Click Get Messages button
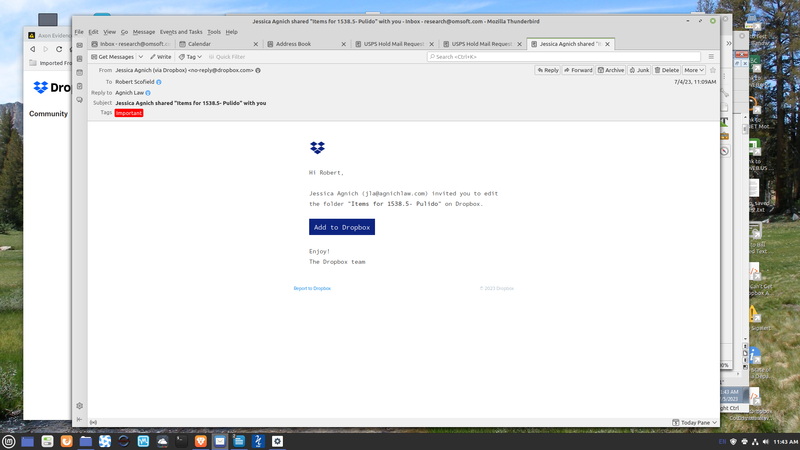The width and height of the screenshot is (800, 450). tap(113, 57)
